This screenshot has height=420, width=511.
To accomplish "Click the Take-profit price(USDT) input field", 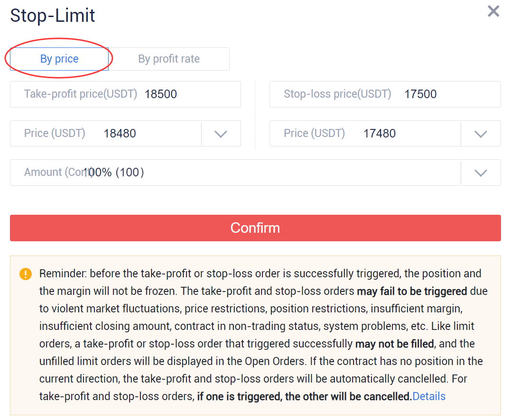I will (x=125, y=94).
